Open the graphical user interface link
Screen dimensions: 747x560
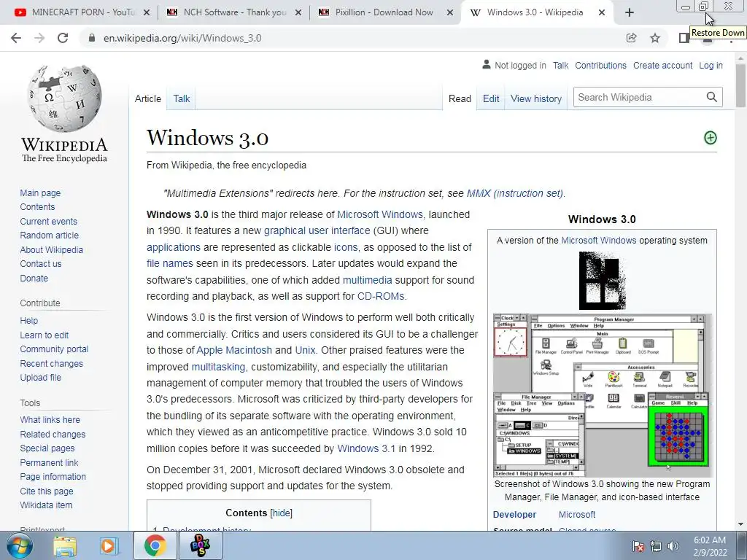click(317, 230)
